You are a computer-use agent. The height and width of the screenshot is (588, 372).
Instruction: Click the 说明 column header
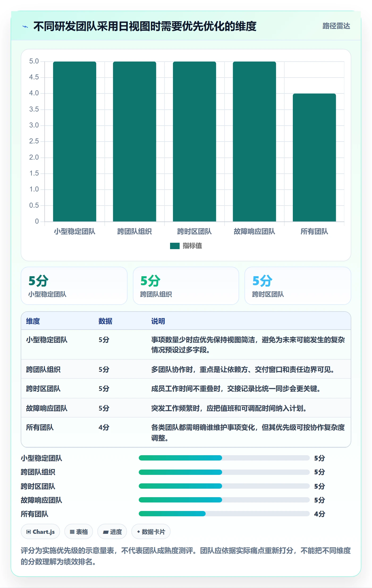point(158,321)
